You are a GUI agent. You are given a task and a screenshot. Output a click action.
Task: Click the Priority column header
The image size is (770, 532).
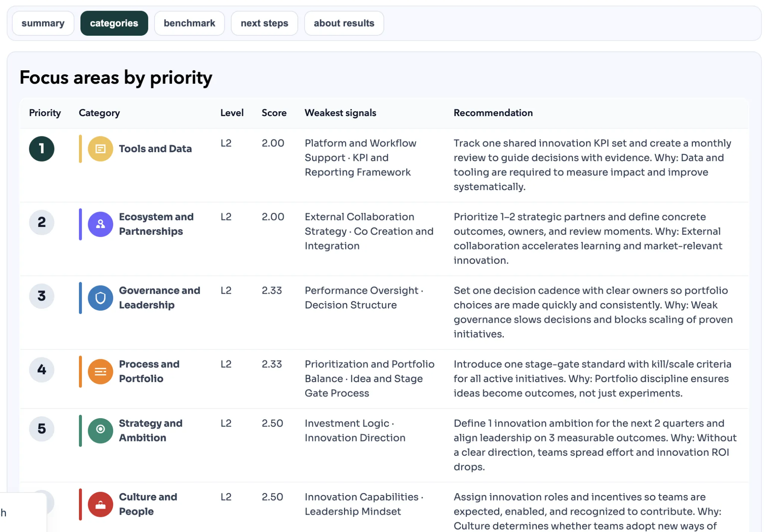click(x=45, y=113)
